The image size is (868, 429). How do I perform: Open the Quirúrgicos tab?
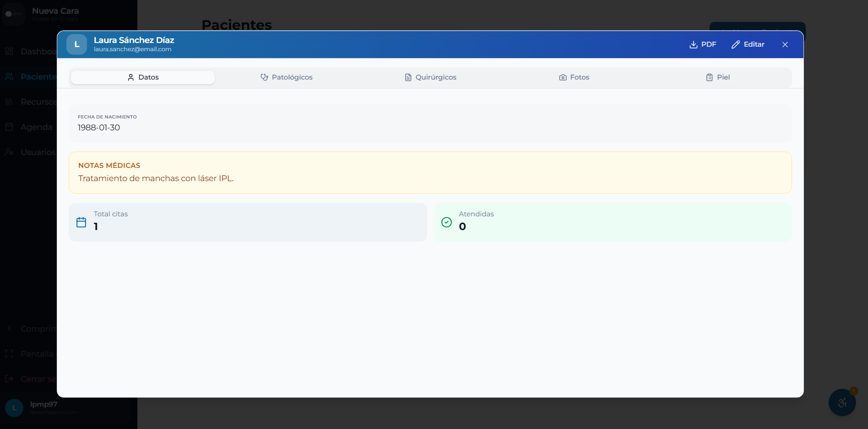pyautogui.click(x=430, y=77)
